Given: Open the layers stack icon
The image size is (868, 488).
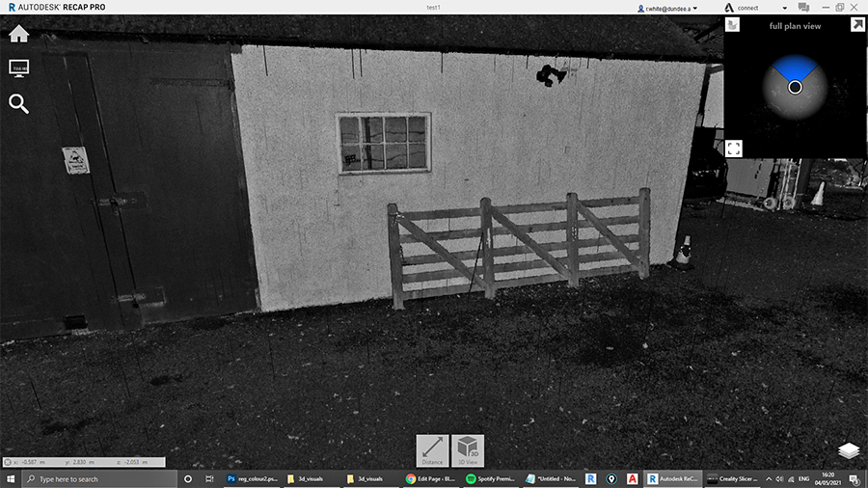Looking at the screenshot, I should (x=848, y=451).
